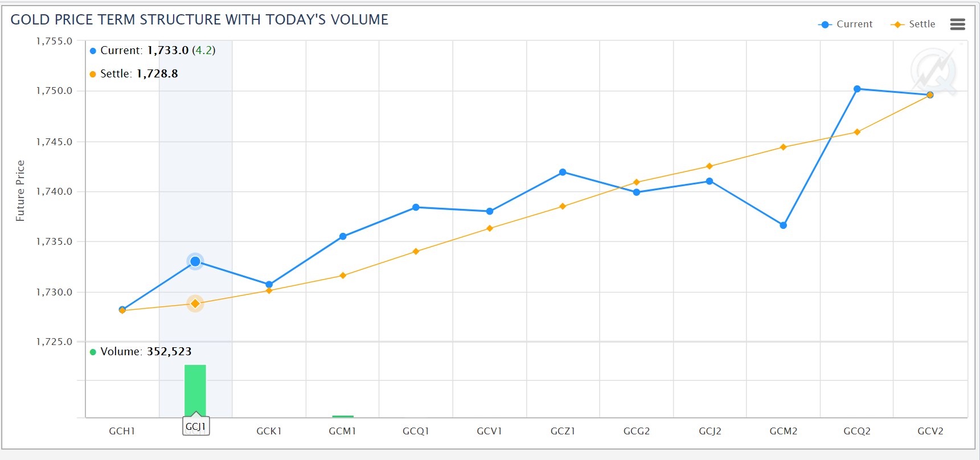
Task: Click the 1,725.0 y-axis label
Action: (x=55, y=342)
